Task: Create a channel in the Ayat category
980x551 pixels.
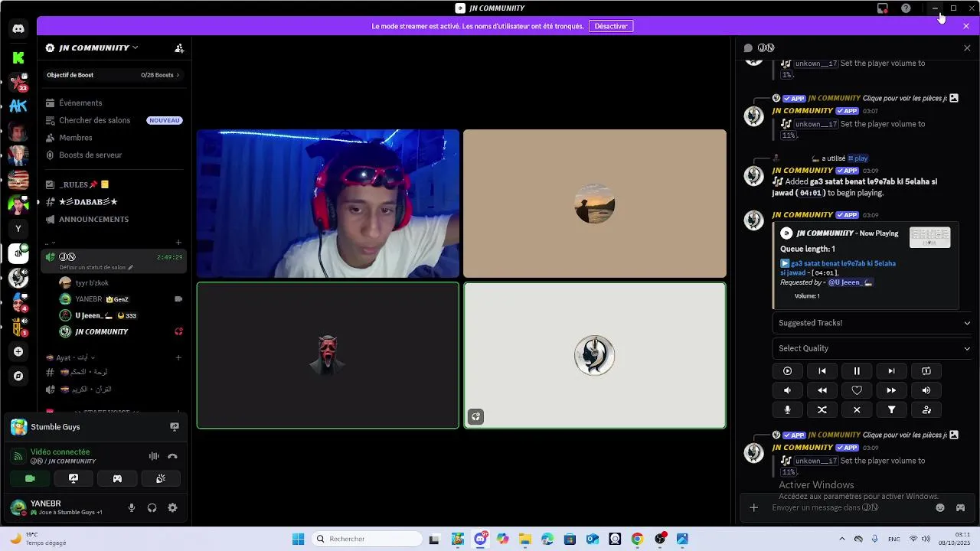Action: click(x=178, y=357)
